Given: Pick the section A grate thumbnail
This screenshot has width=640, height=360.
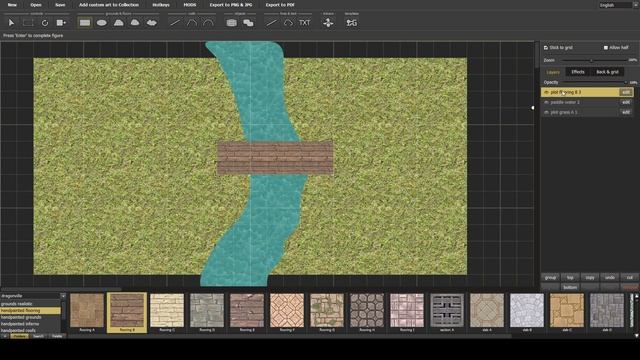Looking at the screenshot, I should 447,310.
